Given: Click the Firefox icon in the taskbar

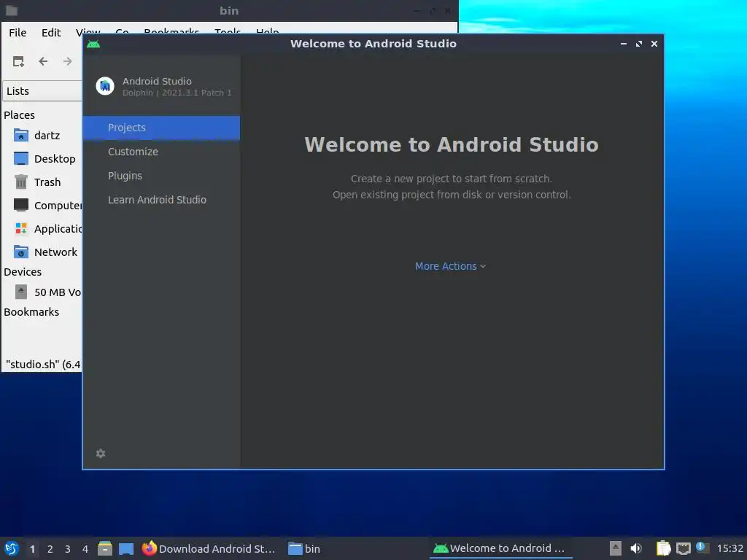Looking at the screenshot, I should (x=149, y=548).
